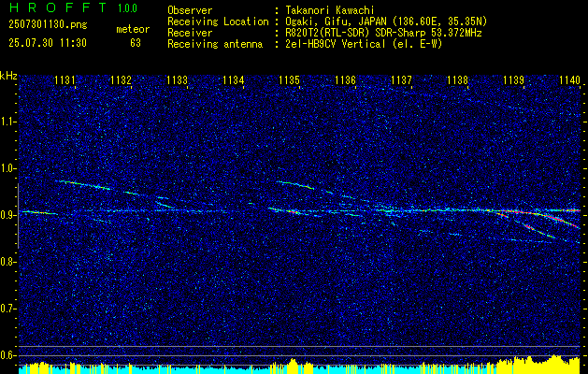Click the 0.9 kHz axis label
Screen dimensions: 588x374
7,215
